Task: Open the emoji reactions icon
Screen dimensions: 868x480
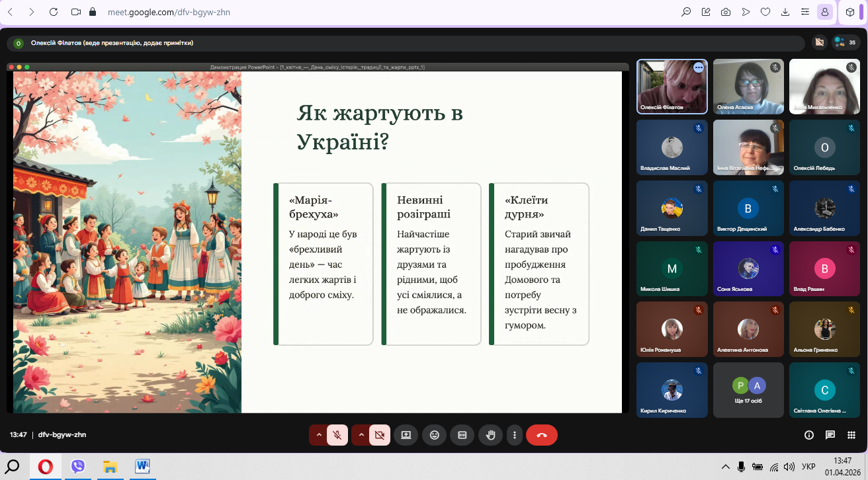Action: [434, 435]
